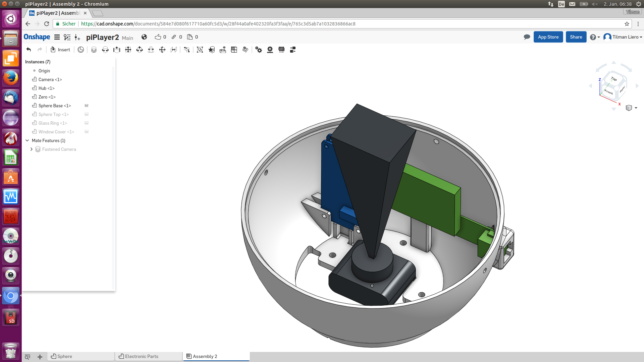
Task: Collapse the Mate Features group
Action: tap(28, 140)
